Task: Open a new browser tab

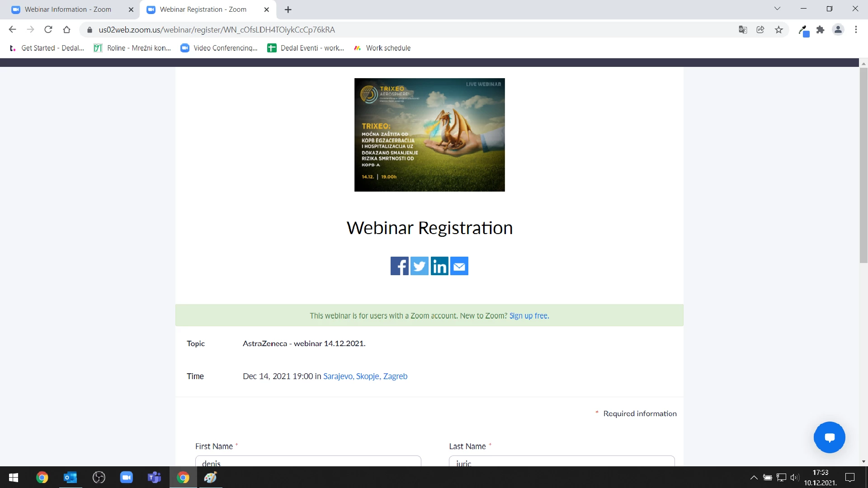Action: 288,9
